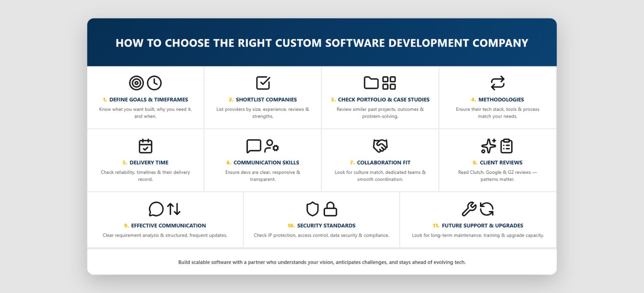Viewport: 644px width, 293px height.
Task: Click the user settings icon for Communication Skills
Action: pos(271,146)
